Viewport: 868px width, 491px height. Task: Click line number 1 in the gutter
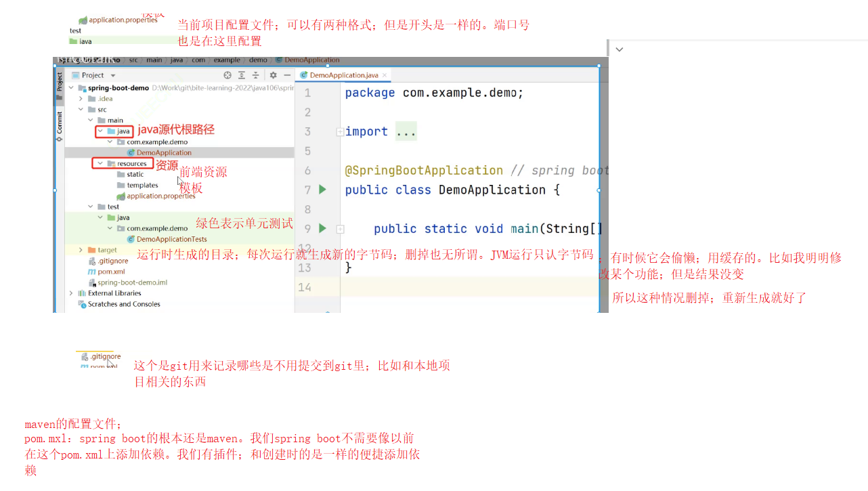307,93
